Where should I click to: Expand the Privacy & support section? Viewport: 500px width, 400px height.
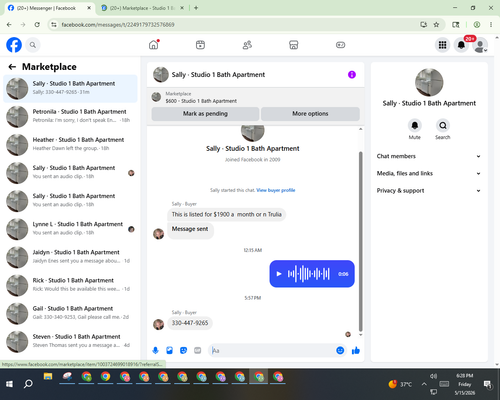tap(429, 191)
